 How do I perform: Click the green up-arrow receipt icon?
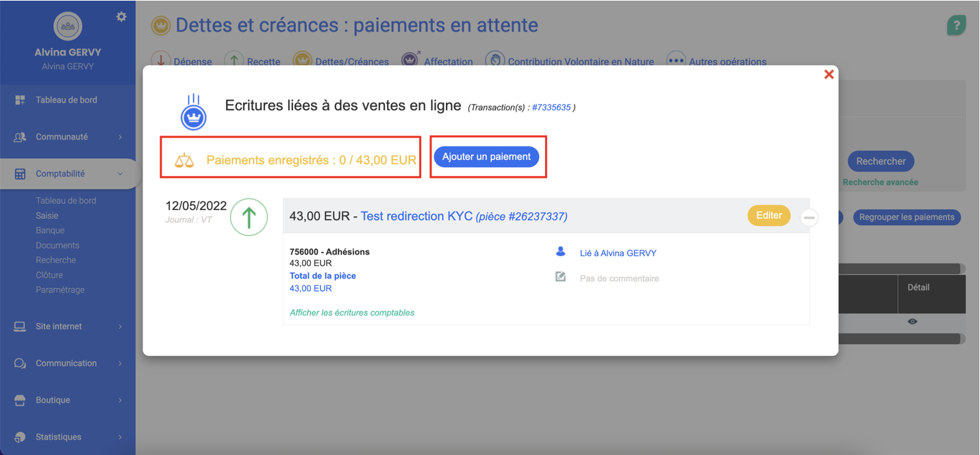point(249,217)
